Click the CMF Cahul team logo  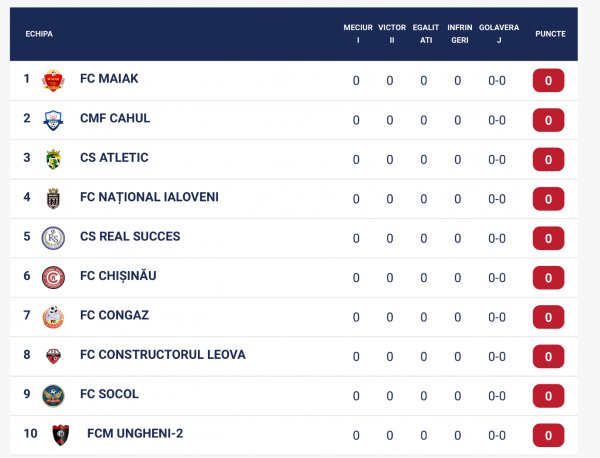pyautogui.click(x=53, y=120)
